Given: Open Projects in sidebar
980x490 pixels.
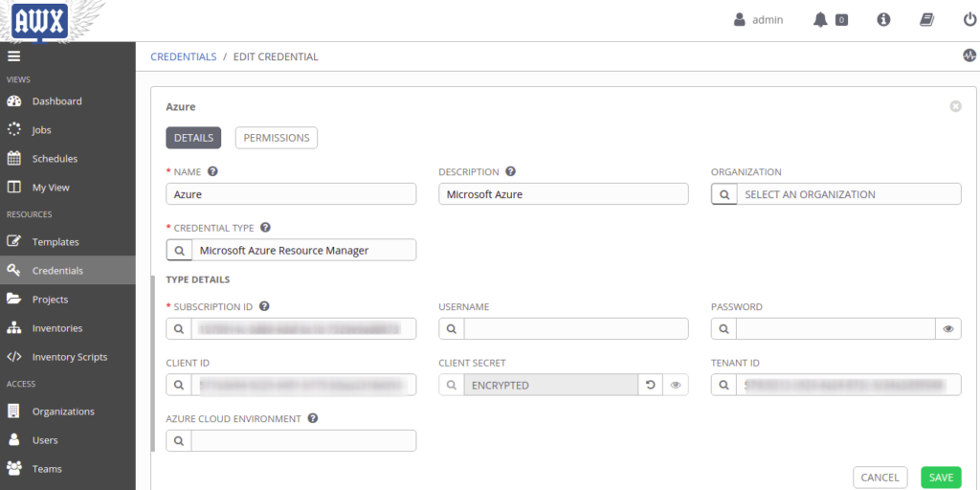Looking at the screenshot, I should click(68, 300).
